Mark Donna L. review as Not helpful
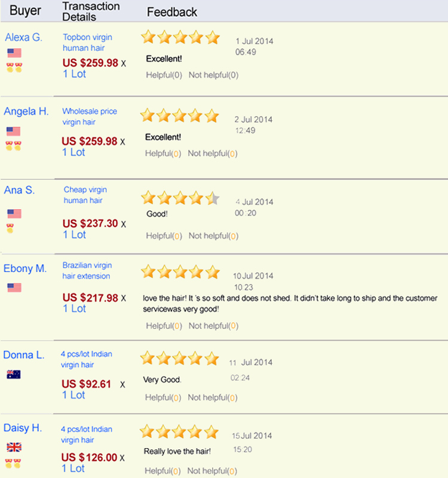 point(213,397)
